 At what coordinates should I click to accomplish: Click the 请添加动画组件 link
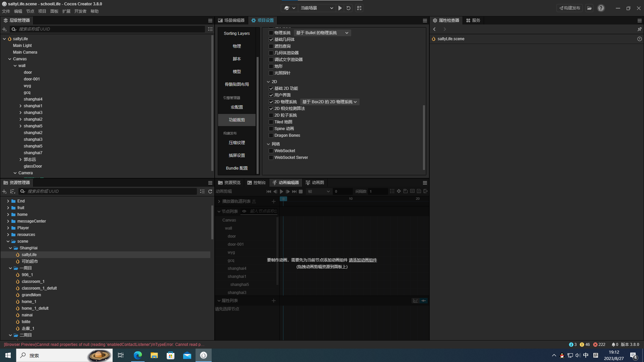363,260
